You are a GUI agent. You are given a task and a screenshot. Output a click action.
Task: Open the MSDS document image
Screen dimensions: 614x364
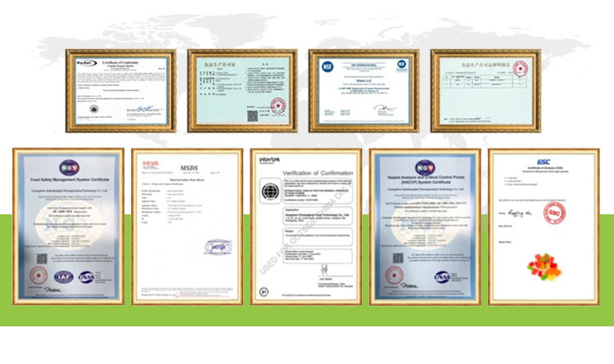pyautogui.click(x=187, y=227)
